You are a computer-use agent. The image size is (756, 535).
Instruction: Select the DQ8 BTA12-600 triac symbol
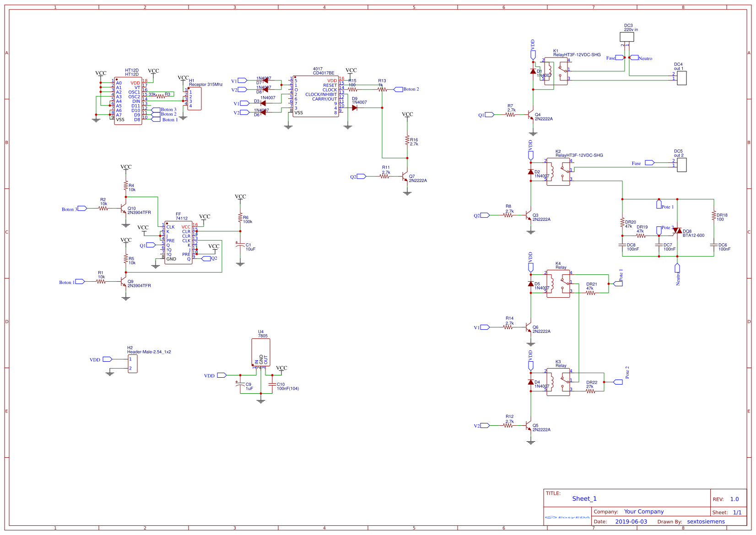pyautogui.click(x=677, y=231)
